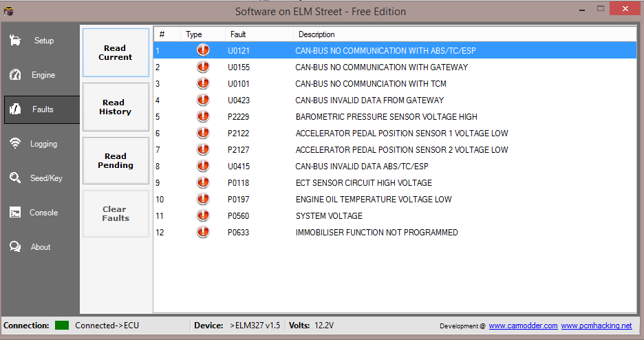644x340 pixels.
Task: Go to the Logging tab
Action: point(43,144)
